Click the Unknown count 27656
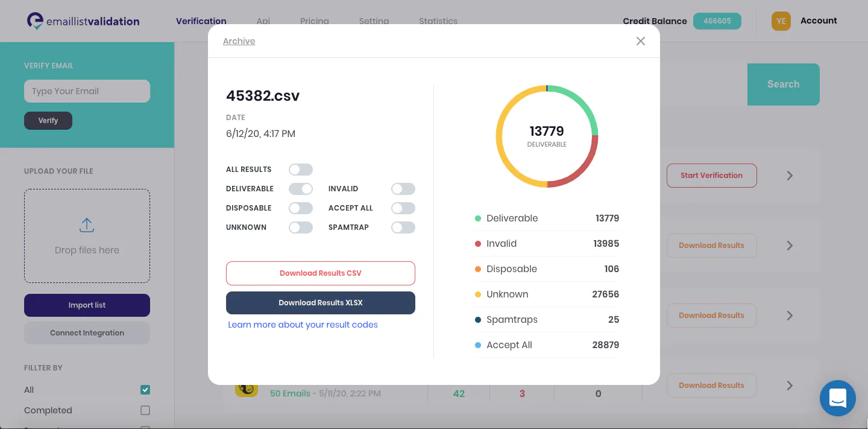 [606, 294]
